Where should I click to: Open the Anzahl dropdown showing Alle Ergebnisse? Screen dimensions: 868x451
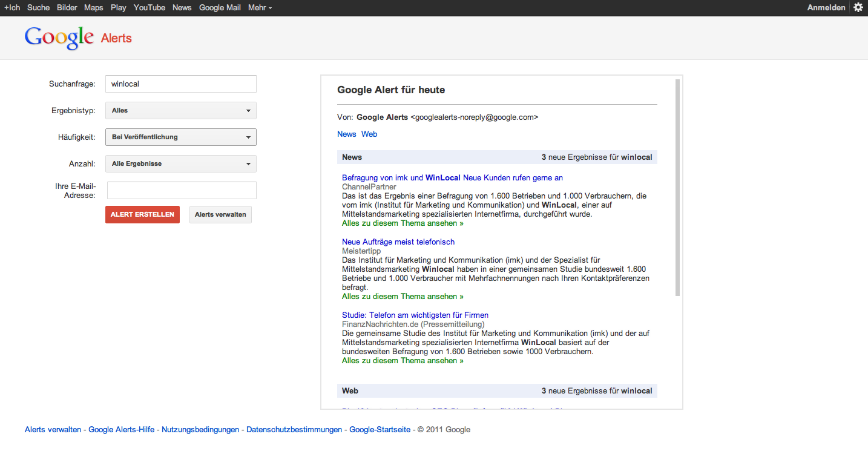coord(181,164)
